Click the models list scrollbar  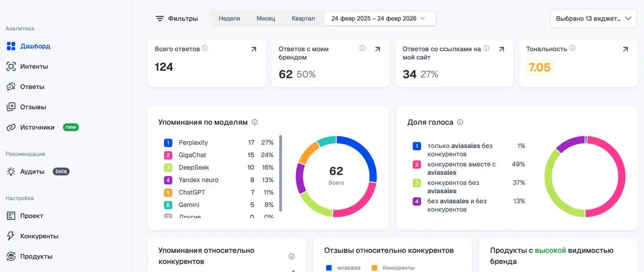pyautogui.click(x=280, y=173)
